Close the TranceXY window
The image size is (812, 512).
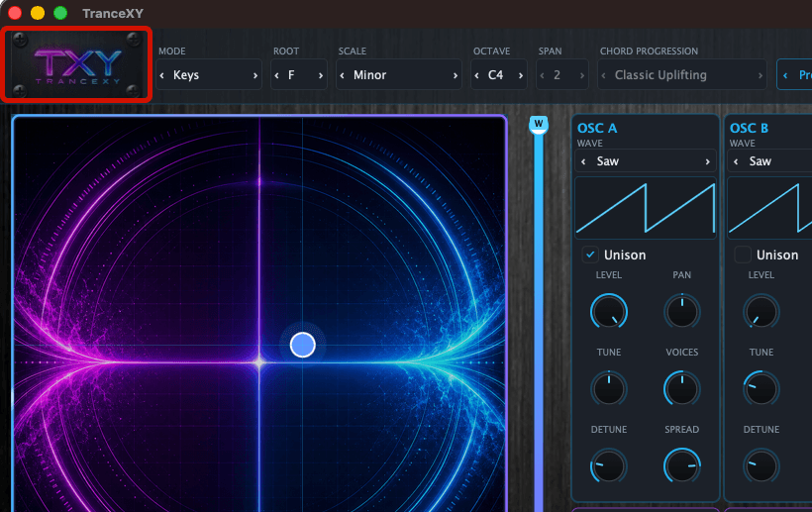[15, 13]
